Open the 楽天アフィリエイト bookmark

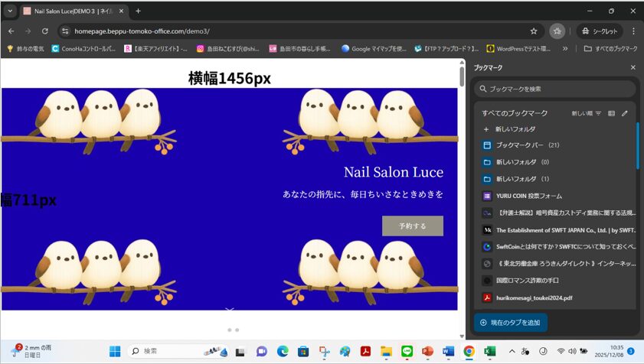[156, 48]
